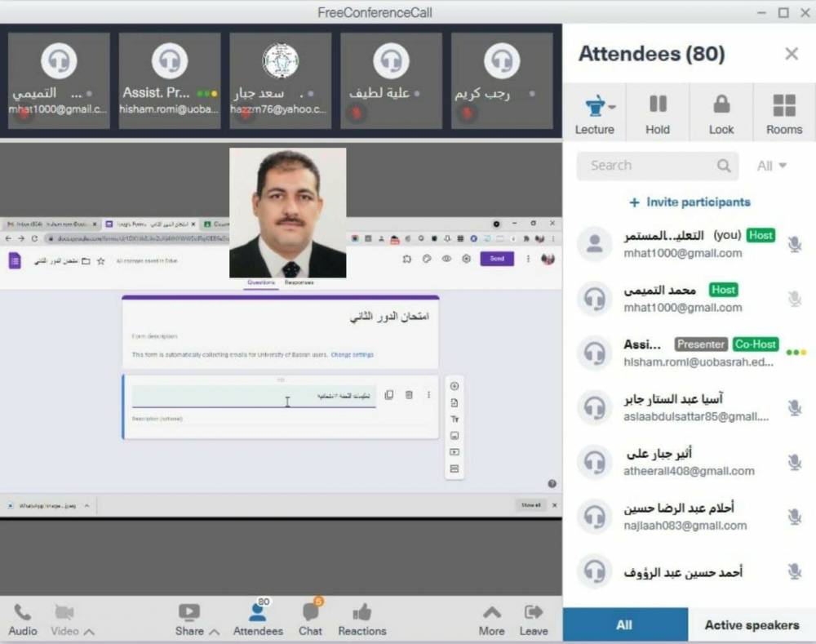
Task: Select the All tab at the bottom of the panel
Action: (x=624, y=625)
